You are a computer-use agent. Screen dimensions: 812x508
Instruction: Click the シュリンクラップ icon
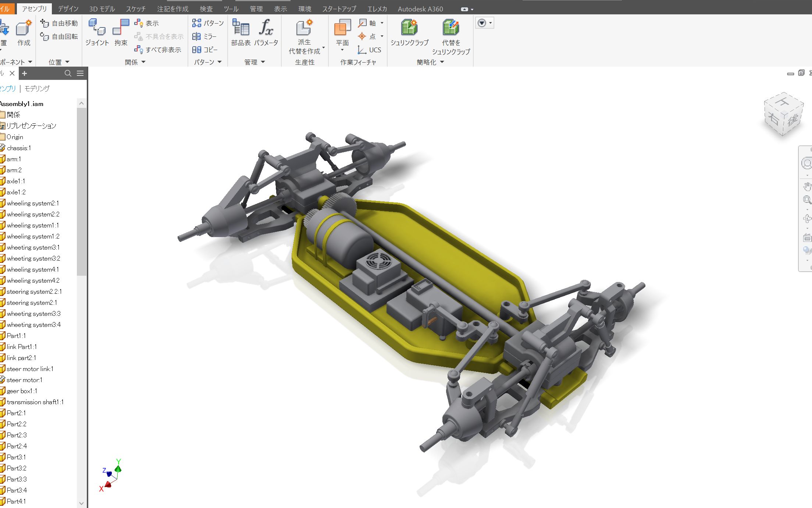[x=409, y=28]
